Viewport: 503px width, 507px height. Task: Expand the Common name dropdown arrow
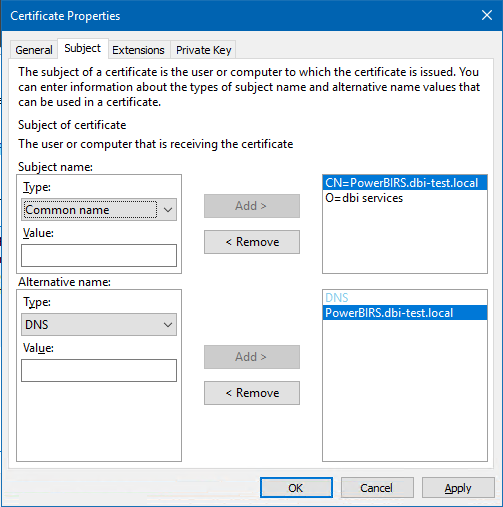click(168, 210)
